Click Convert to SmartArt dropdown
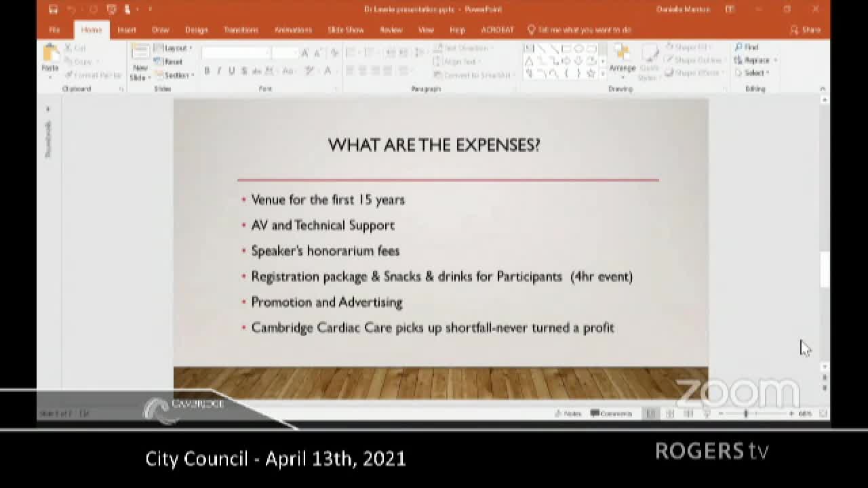Viewport: 868px width, 488px height. coord(473,75)
